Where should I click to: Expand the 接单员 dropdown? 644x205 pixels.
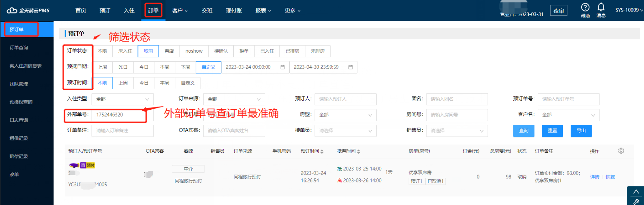[x=345, y=130]
